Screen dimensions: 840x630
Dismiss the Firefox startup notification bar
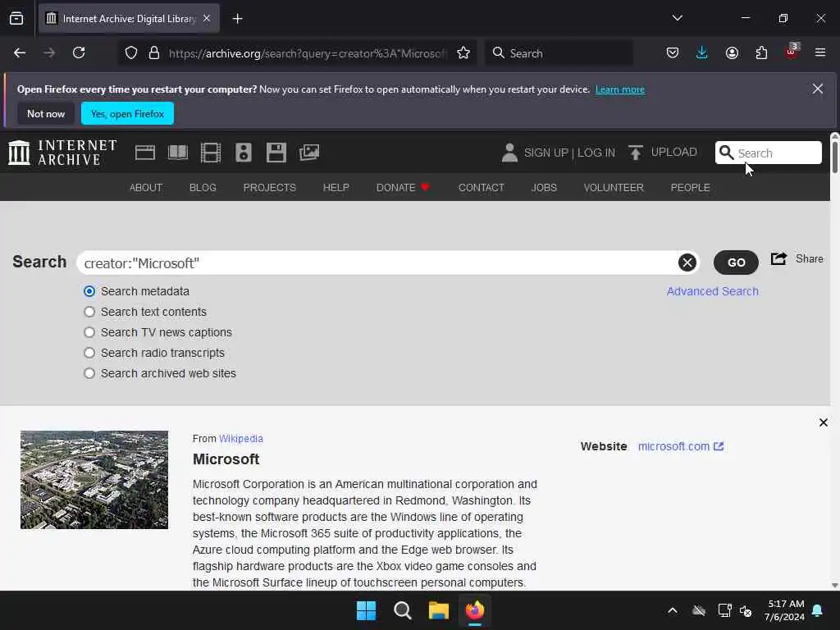(818, 89)
